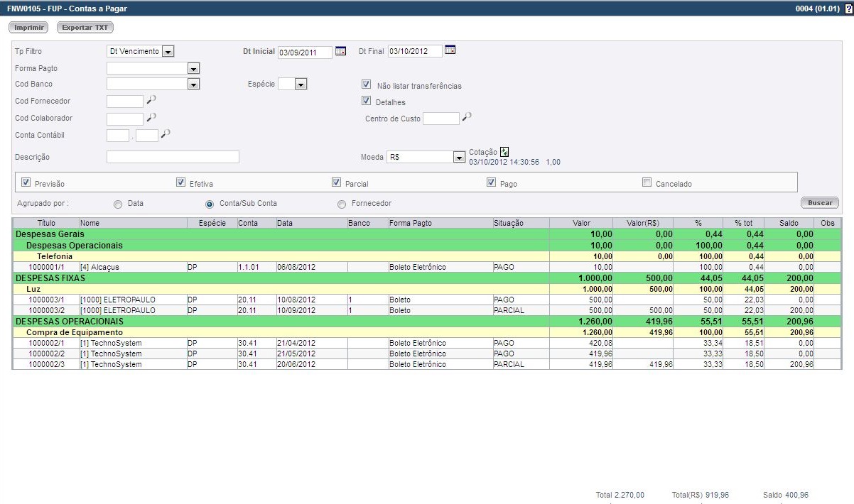This screenshot has height=504, width=854.
Task: Open the Dt Final calendar picker
Action: click(x=450, y=50)
